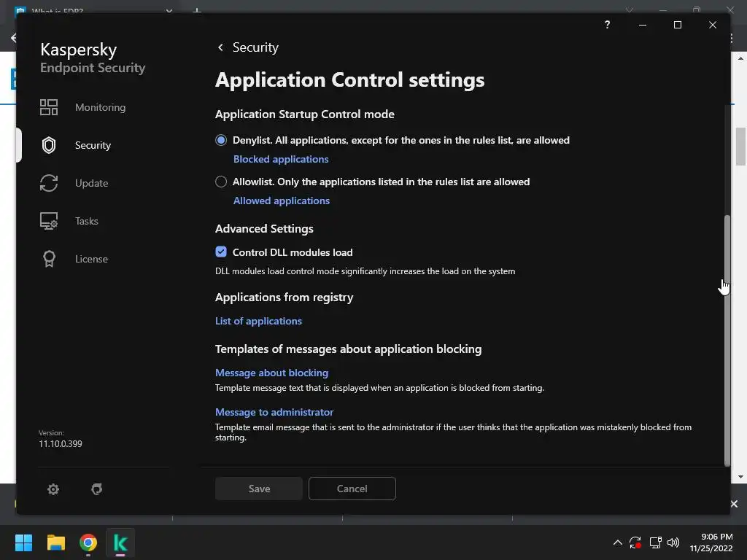Select the Denylist mode radio button
This screenshot has width=747, height=560.
pos(221,140)
